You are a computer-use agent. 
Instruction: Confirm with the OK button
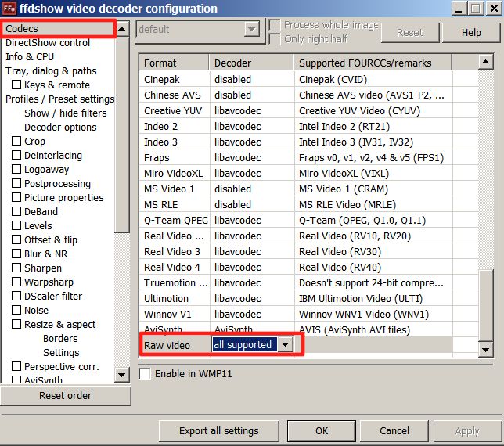pos(322,431)
